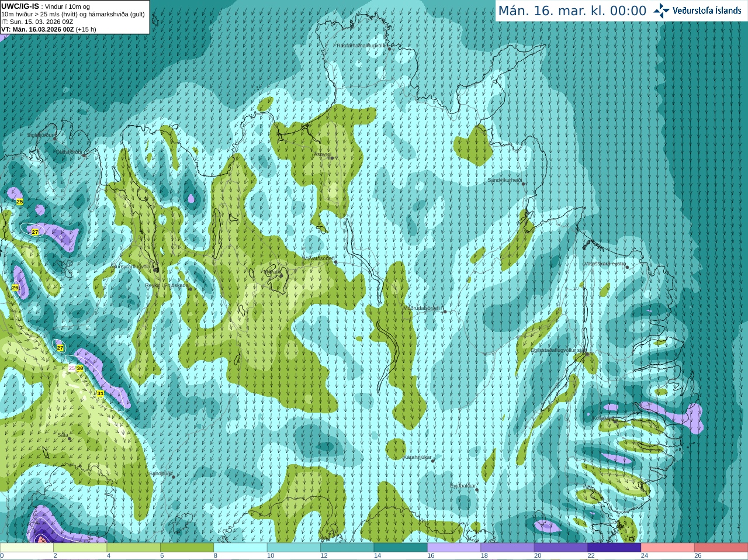Click the Sandbúðir station label
Viewport: 748px width, 560px height.
(x=161, y=473)
